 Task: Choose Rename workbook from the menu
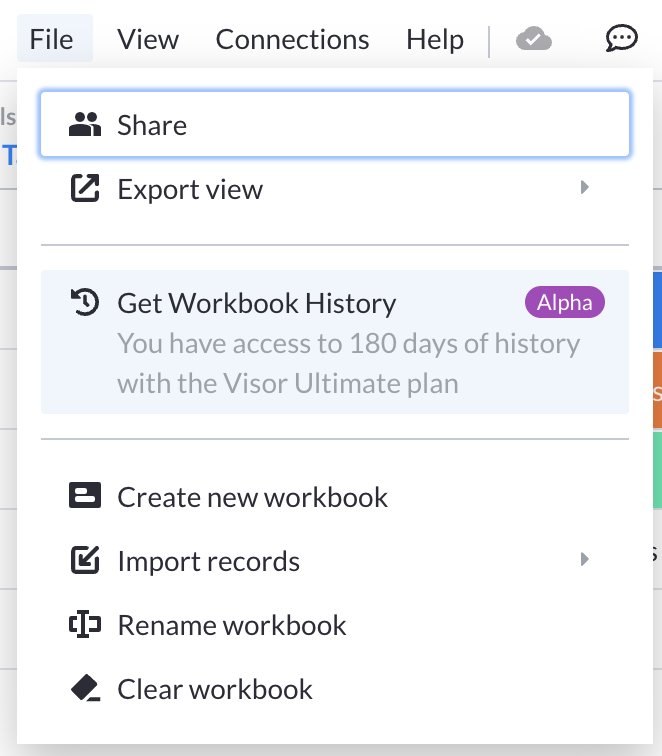click(232, 625)
